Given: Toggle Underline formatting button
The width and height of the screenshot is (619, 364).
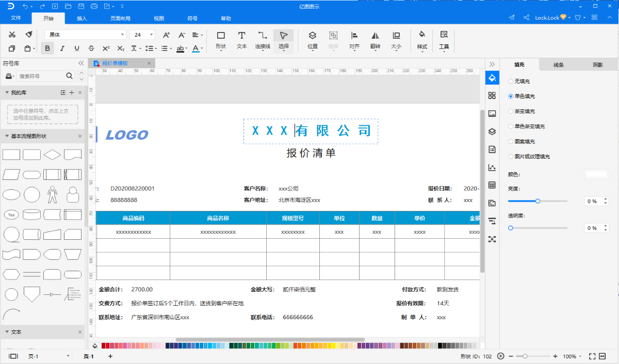Looking at the screenshot, I should [76, 48].
